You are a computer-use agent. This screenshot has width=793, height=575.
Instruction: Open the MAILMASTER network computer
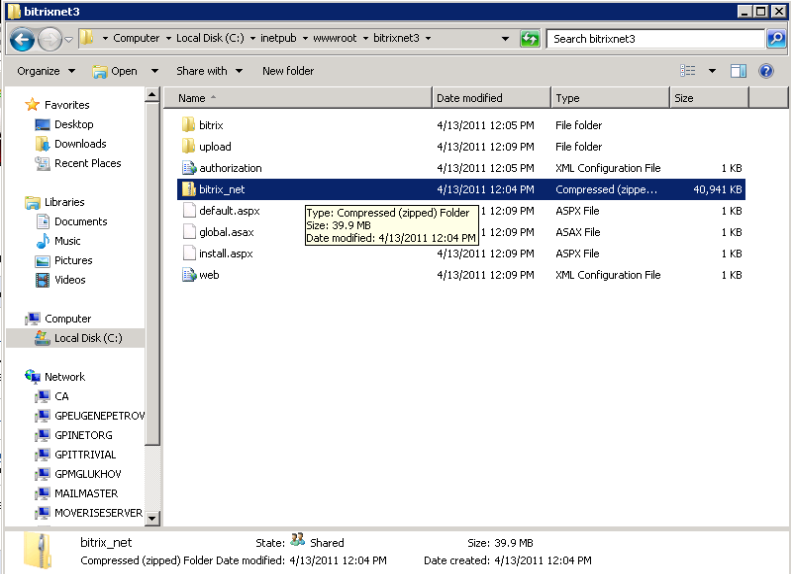86,494
